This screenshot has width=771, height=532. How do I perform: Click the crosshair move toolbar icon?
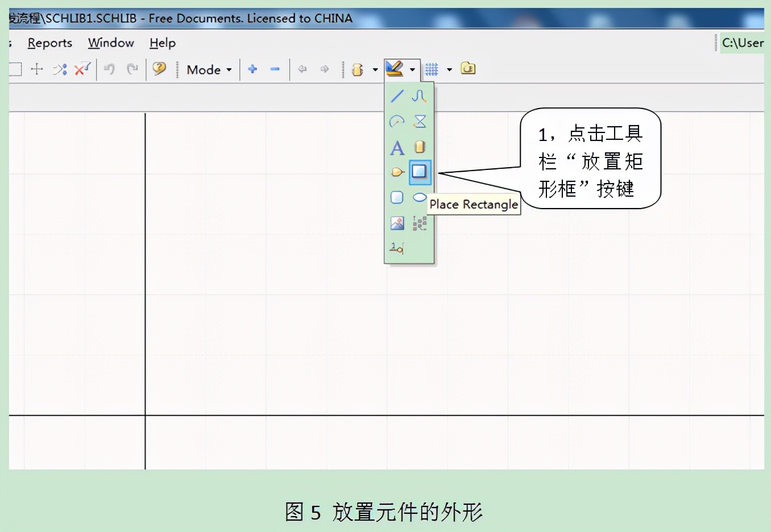[36, 69]
